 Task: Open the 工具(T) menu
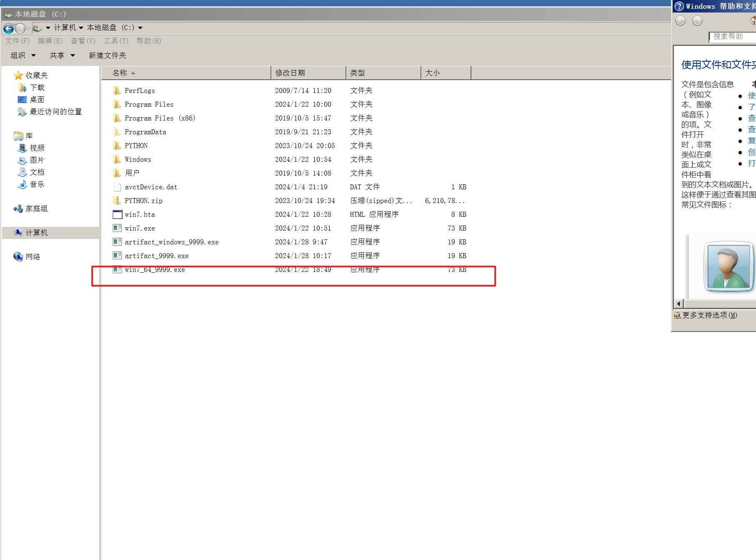click(116, 41)
